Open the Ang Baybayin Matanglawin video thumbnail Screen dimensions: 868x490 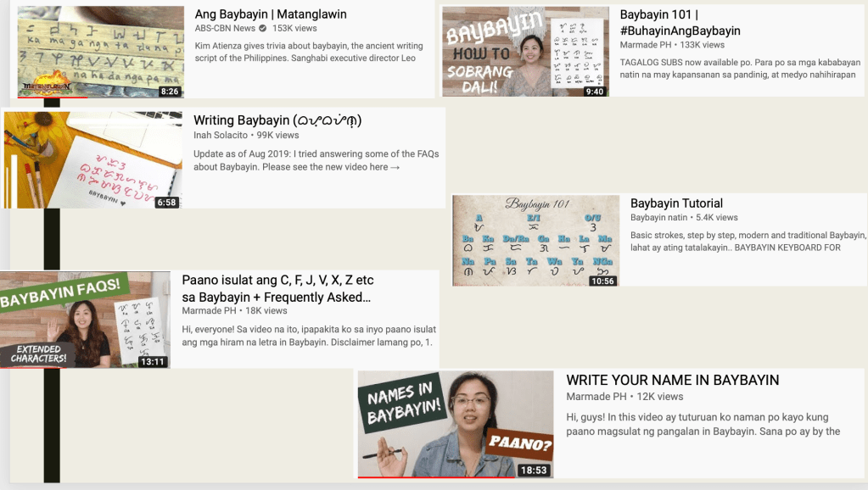100,52
